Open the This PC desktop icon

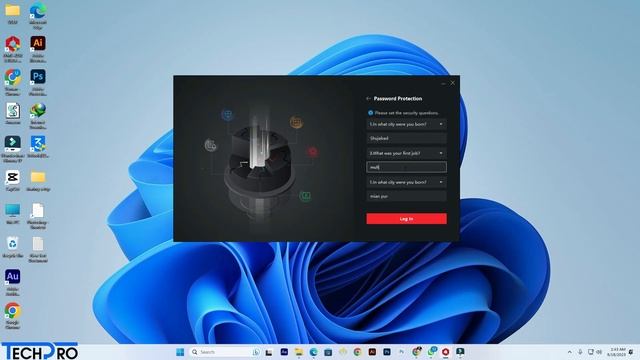13,214
